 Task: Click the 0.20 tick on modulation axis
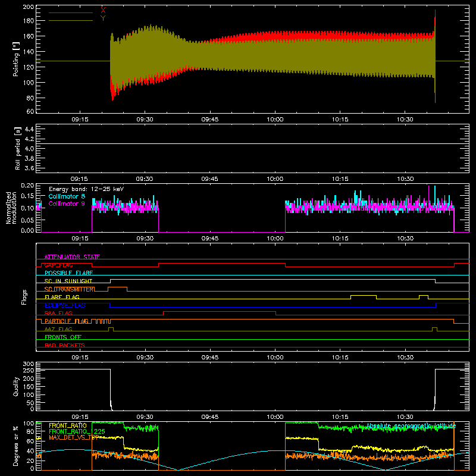click(27, 185)
